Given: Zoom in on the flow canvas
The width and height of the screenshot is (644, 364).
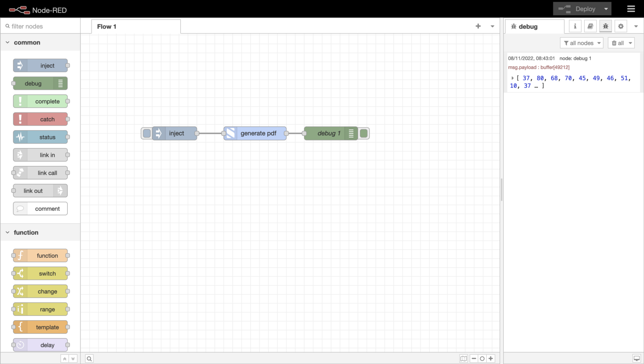Looking at the screenshot, I should pos(491,358).
